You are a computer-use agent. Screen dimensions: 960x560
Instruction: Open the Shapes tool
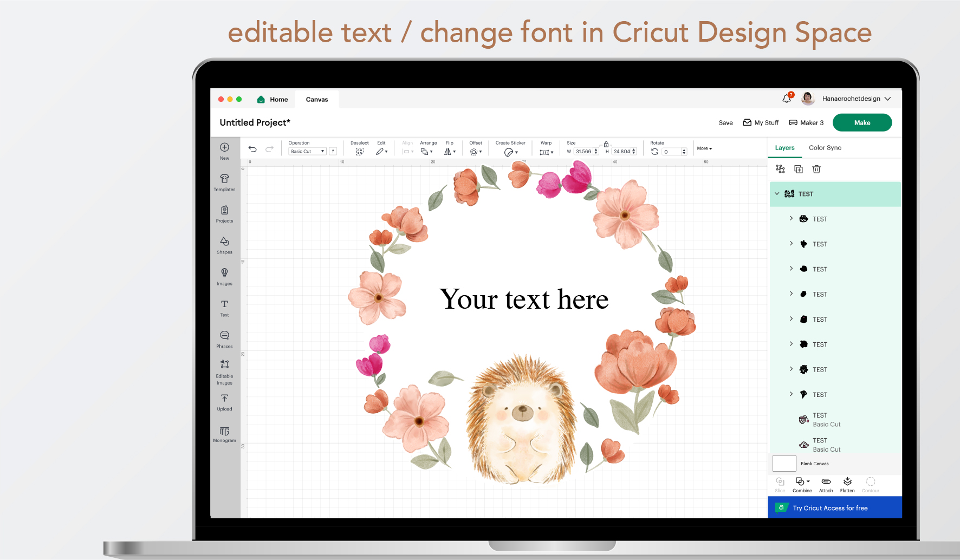[x=224, y=244]
